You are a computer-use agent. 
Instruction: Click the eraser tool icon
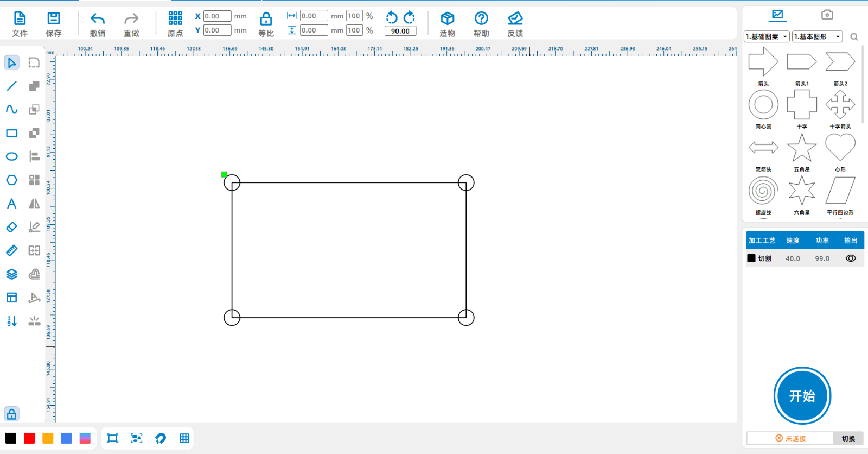[11, 227]
